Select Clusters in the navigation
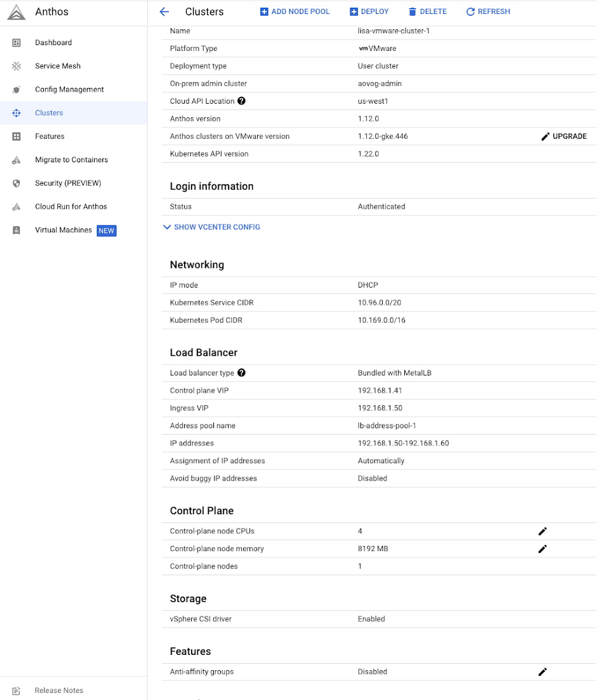 (48, 113)
